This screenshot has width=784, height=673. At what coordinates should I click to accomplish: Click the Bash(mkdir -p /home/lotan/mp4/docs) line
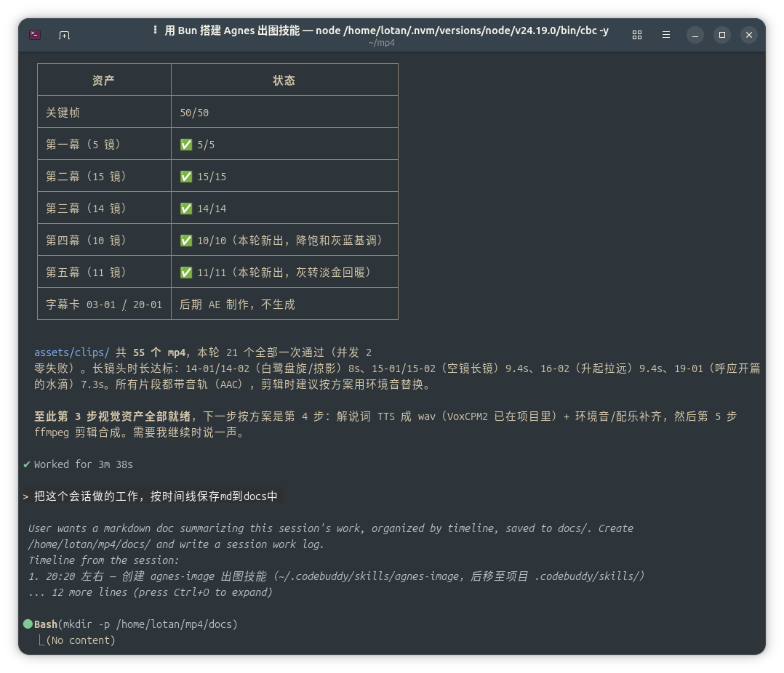[x=135, y=624]
